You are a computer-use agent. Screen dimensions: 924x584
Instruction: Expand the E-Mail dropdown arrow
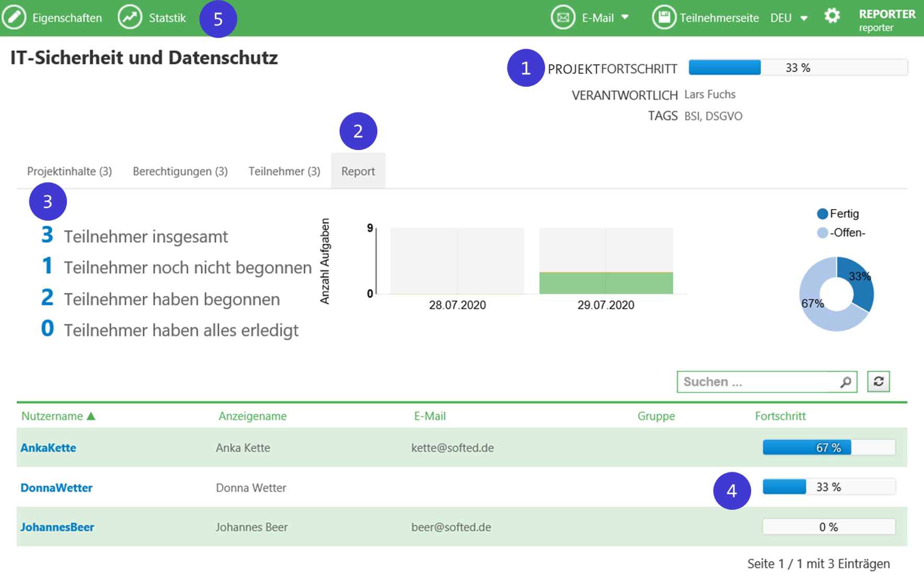625,17
